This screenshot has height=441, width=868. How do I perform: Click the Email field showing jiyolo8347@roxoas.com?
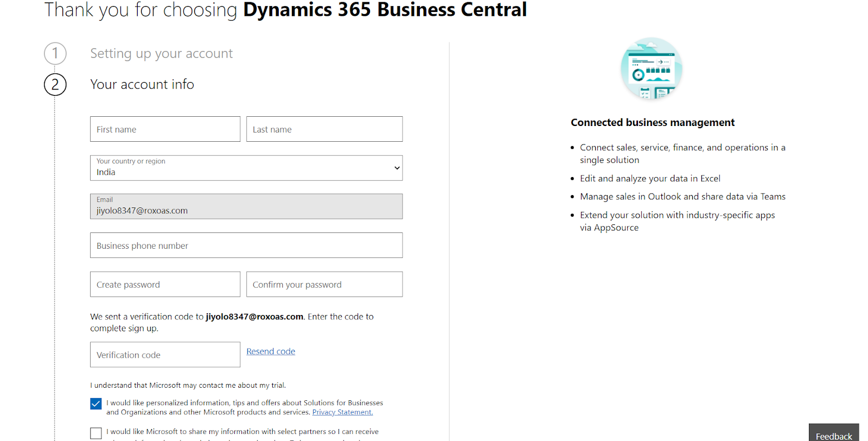(x=246, y=206)
